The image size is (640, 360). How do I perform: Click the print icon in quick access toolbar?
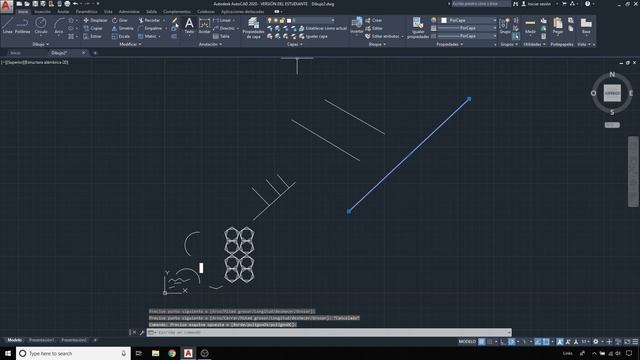(67, 4)
